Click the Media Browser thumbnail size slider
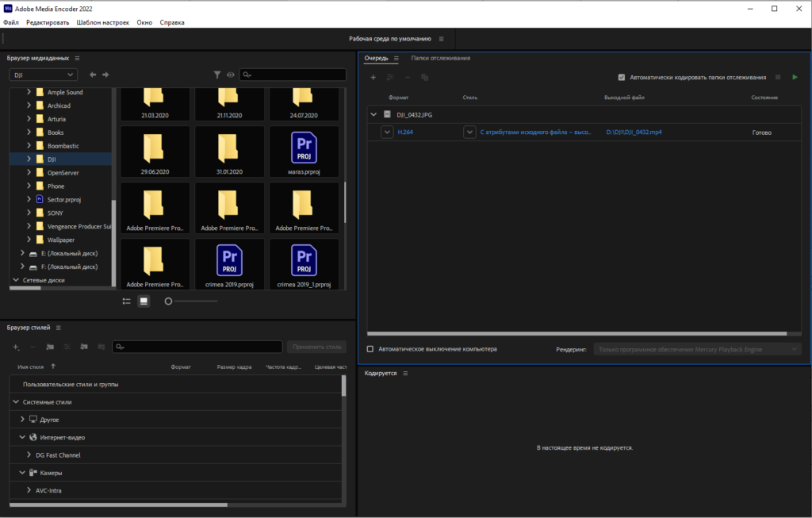The width and height of the screenshot is (812, 518). coord(191,301)
